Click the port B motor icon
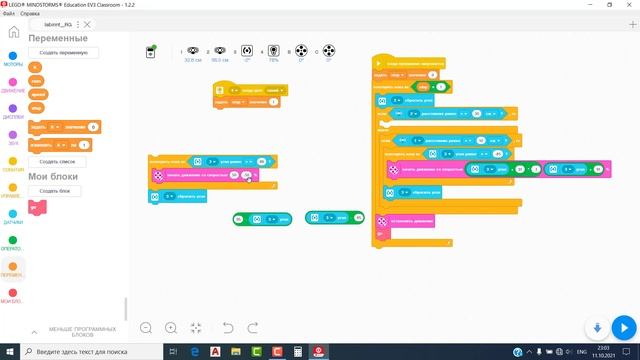Screen dimensions: 640x360 [301, 52]
